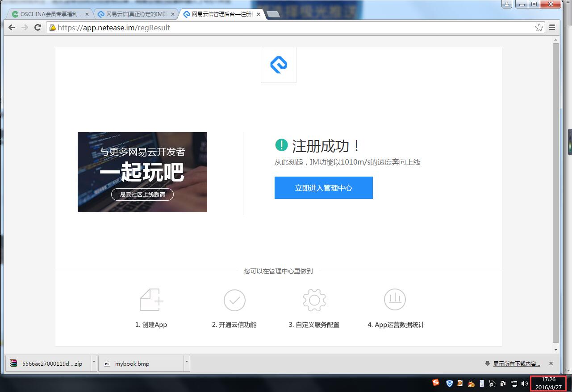572x392 pixels.
Task: Open dropdown for the zip download
Action: pos(94,363)
